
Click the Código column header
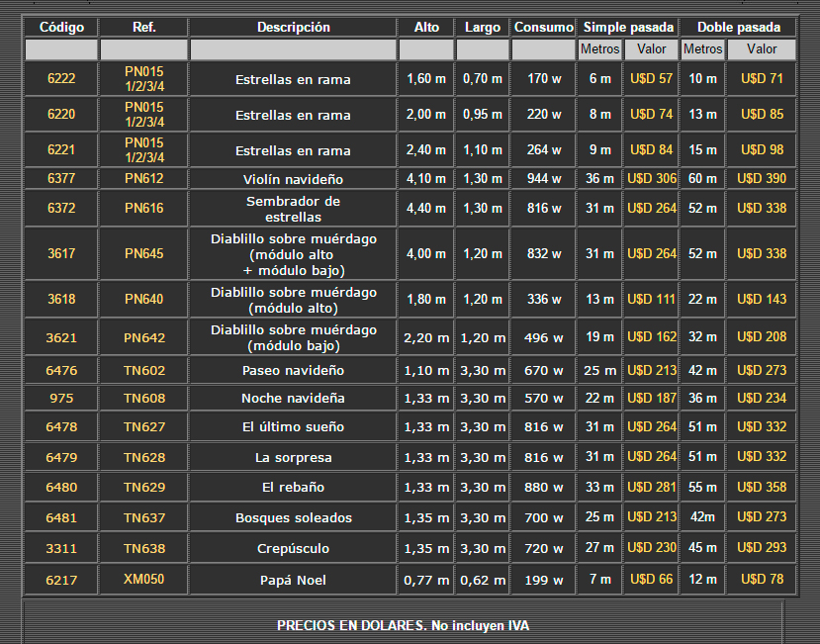point(61,28)
